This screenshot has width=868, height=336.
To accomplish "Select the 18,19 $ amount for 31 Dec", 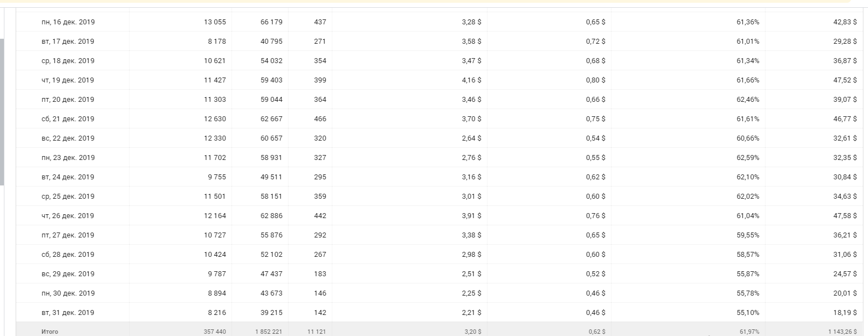I will pyautogui.click(x=846, y=313).
